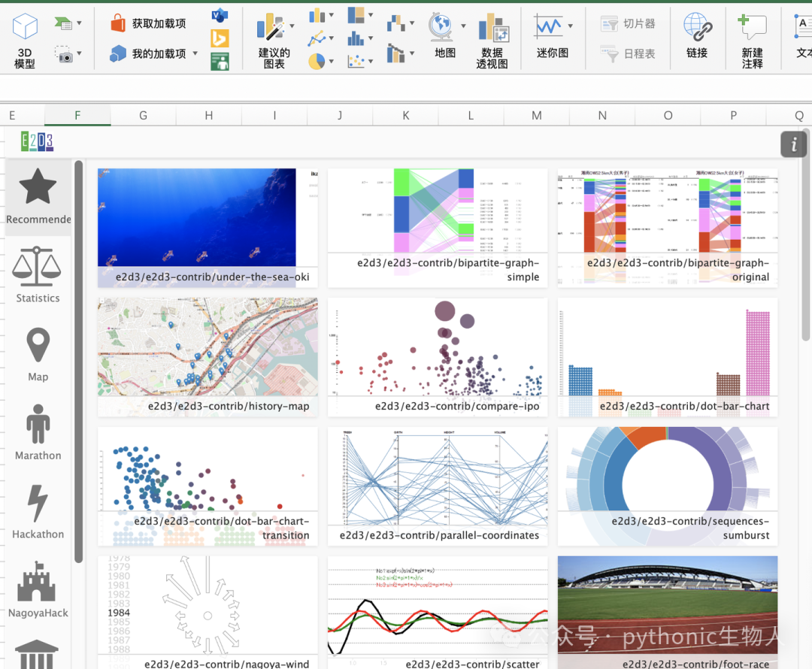
Task: Open the screenshot camera dropdown
Action: (x=79, y=53)
